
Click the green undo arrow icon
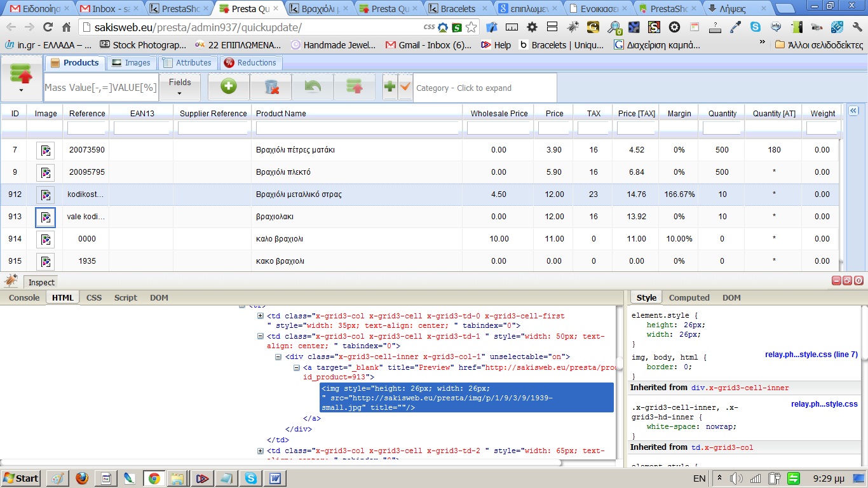tap(313, 87)
